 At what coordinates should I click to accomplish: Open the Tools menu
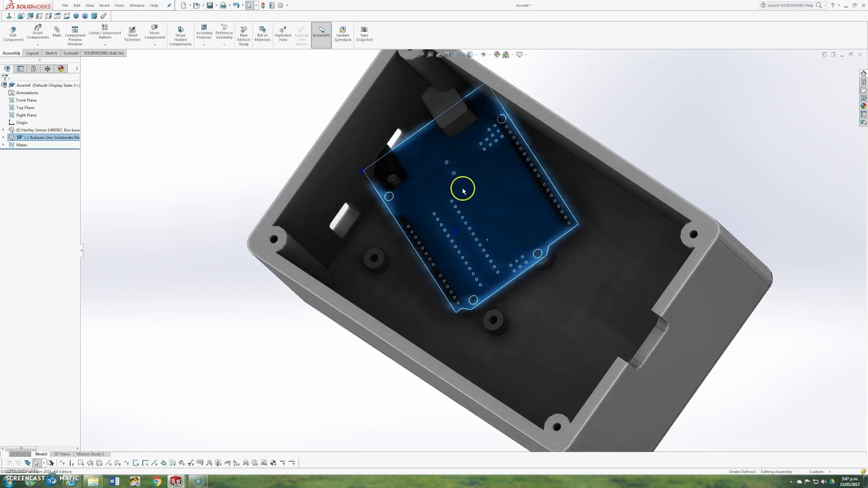[x=119, y=5]
